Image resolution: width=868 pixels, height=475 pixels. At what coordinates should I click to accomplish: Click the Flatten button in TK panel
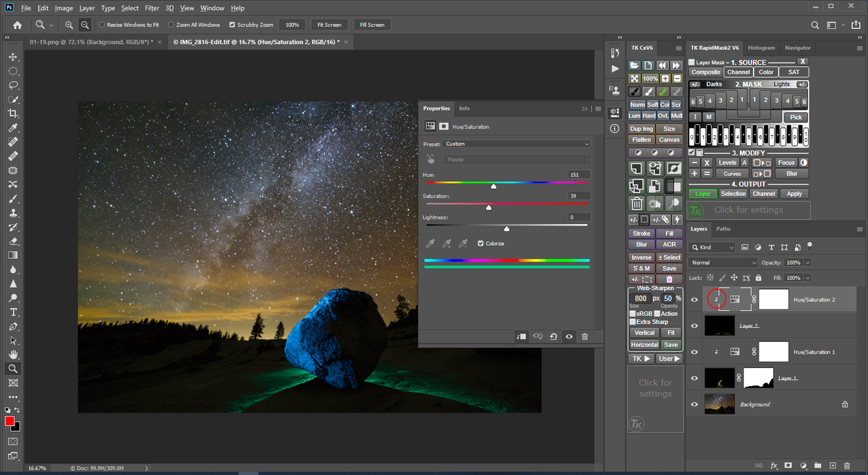[x=642, y=140]
